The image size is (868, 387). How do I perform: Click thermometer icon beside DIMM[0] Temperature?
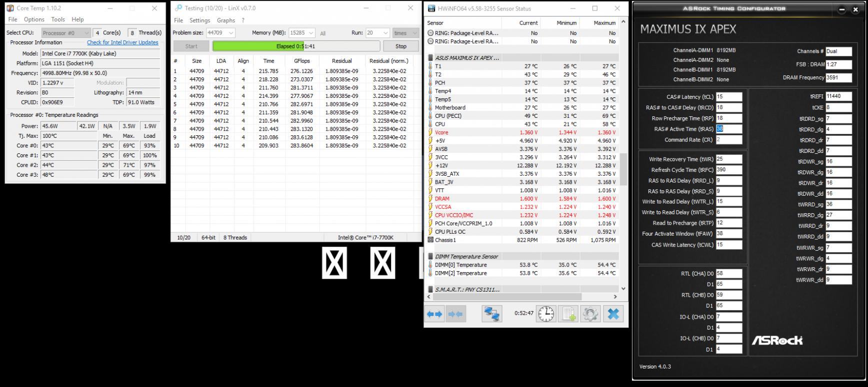tap(430, 265)
